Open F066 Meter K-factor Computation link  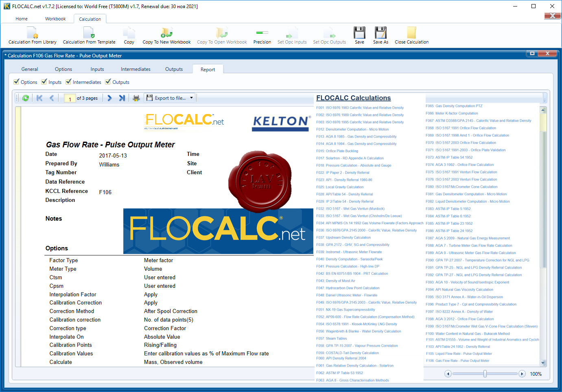[452, 114]
